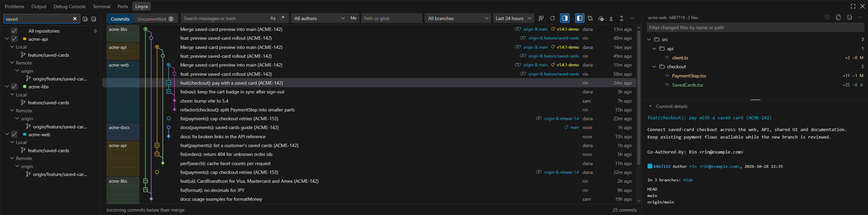Collapse the checkout folder in changed files
Viewport: 868px width, 215px height.
click(654, 67)
